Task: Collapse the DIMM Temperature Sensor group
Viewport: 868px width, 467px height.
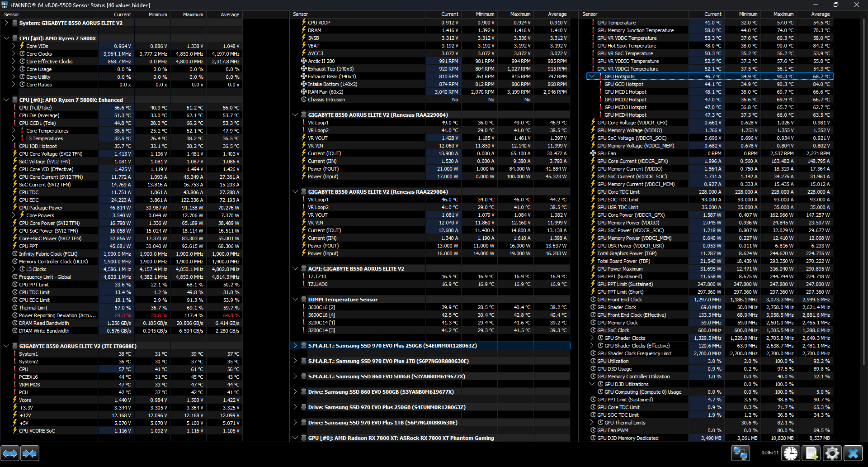Action: point(295,300)
